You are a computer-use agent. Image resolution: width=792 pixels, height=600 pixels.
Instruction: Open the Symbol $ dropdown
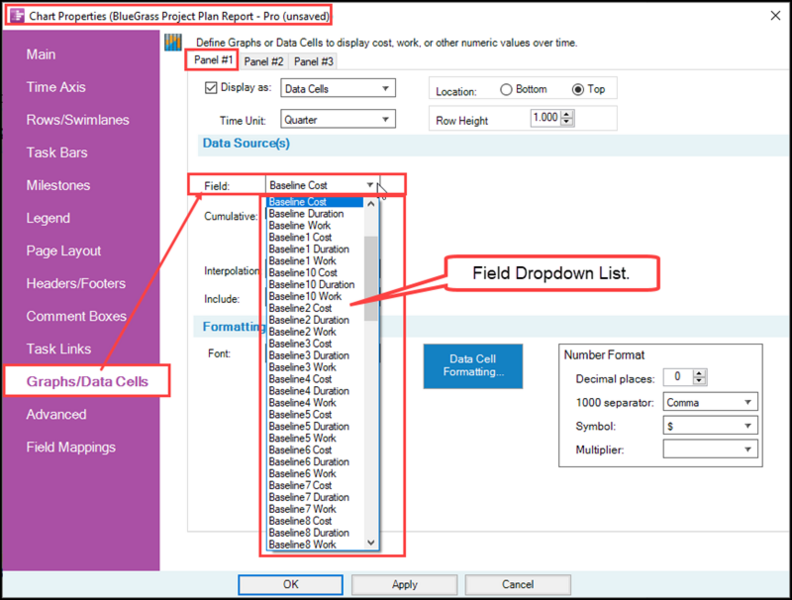[710, 426]
